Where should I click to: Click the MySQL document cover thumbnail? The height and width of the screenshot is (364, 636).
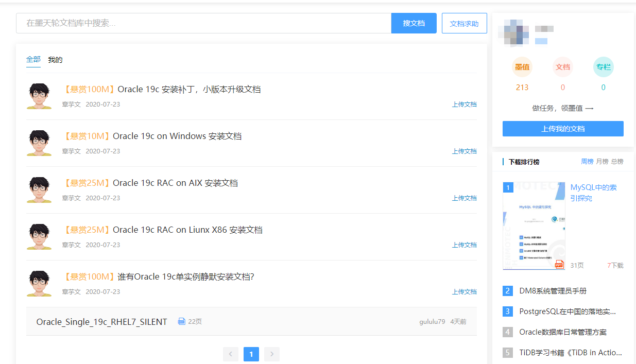click(x=534, y=226)
